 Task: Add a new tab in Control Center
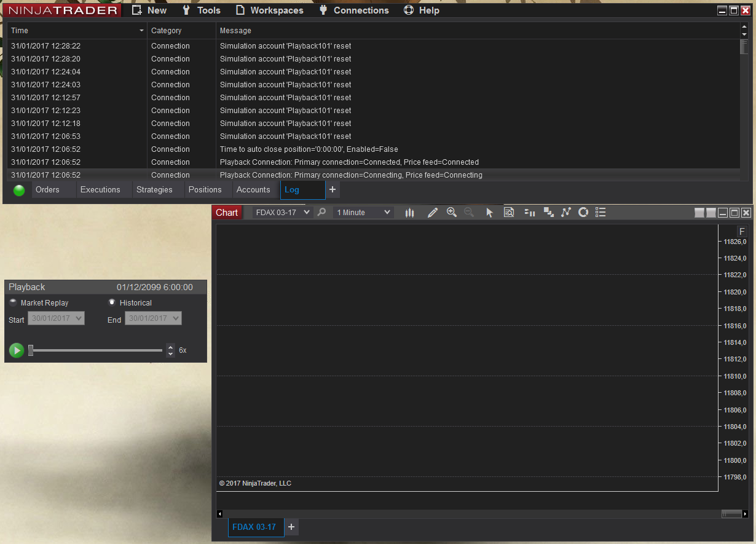coord(333,190)
